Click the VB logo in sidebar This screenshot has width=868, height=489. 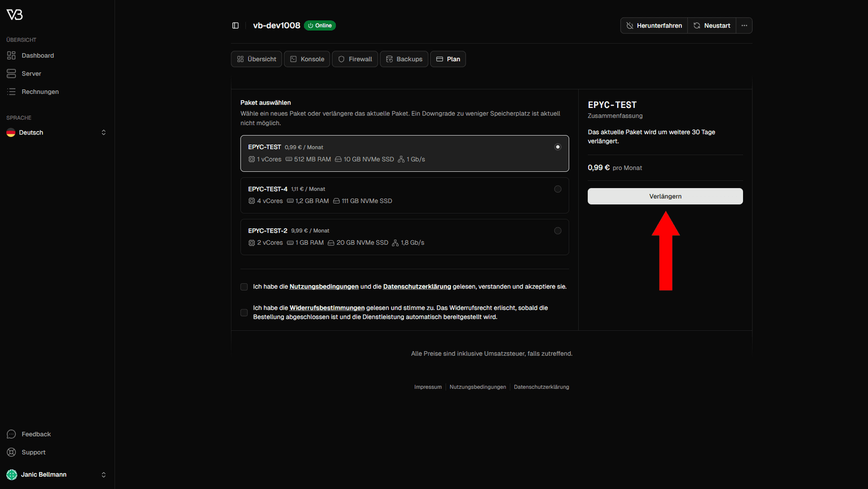(x=15, y=15)
